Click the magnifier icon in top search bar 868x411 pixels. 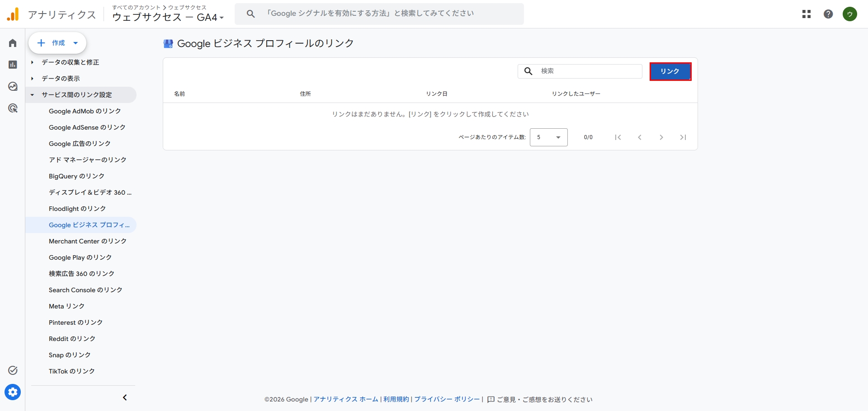coord(251,14)
